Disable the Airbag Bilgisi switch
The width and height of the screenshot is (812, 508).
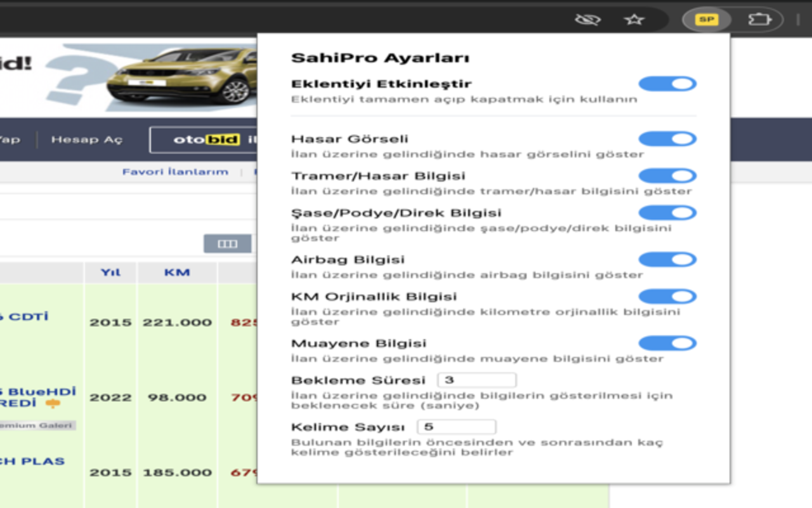[x=667, y=259]
